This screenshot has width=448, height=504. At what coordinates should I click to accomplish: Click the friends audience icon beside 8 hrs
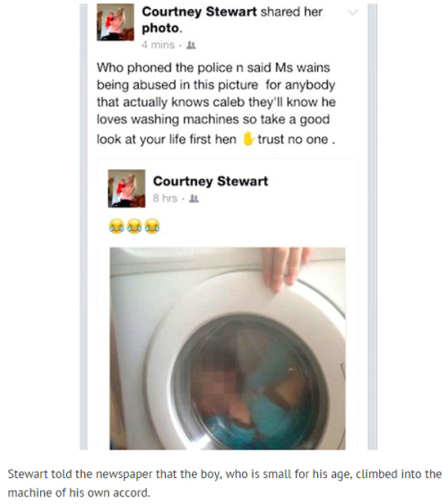click(x=194, y=199)
